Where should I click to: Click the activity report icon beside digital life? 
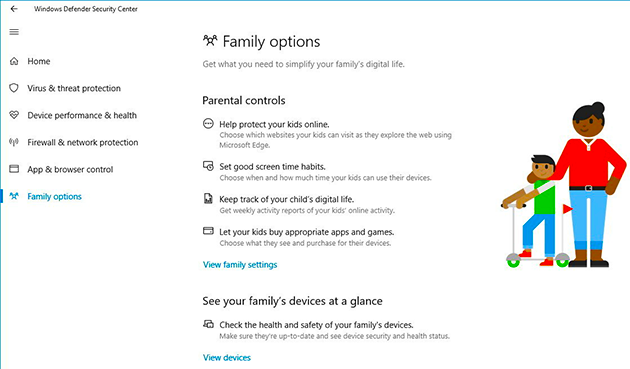coord(208,199)
